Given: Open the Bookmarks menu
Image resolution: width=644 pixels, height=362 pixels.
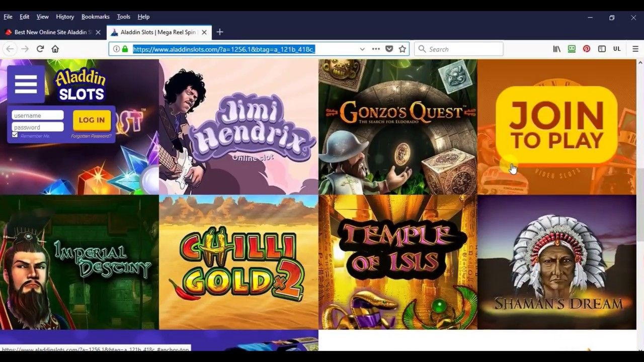Looking at the screenshot, I should click(96, 17).
